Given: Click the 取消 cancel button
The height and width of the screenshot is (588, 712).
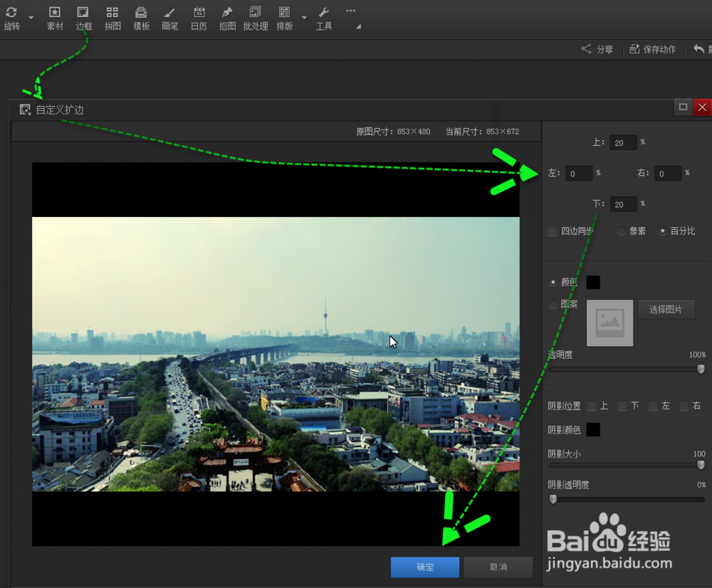Looking at the screenshot, I should tap(498, 567).
